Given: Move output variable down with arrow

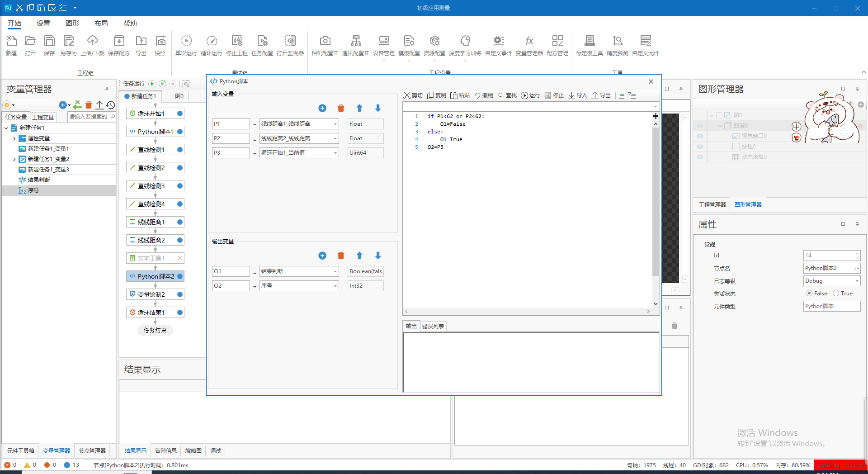Looking at the screenshot, I should [x=378, y=256].
